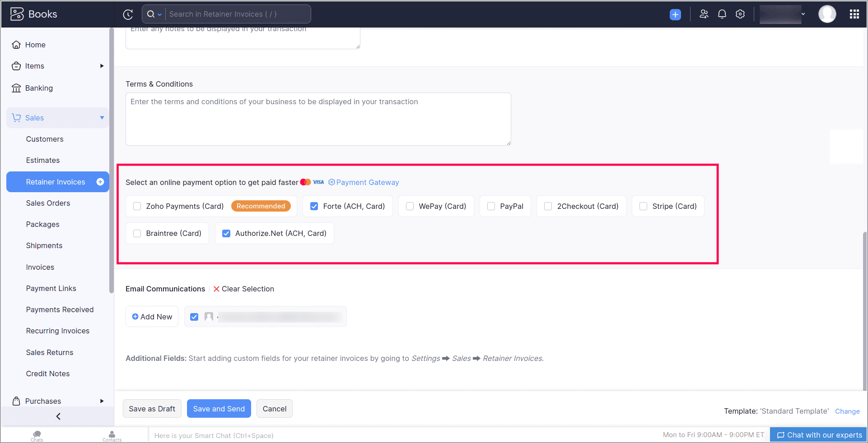Open the user profile avatar
Screen dimensions: 868x443
click(827, 14)
